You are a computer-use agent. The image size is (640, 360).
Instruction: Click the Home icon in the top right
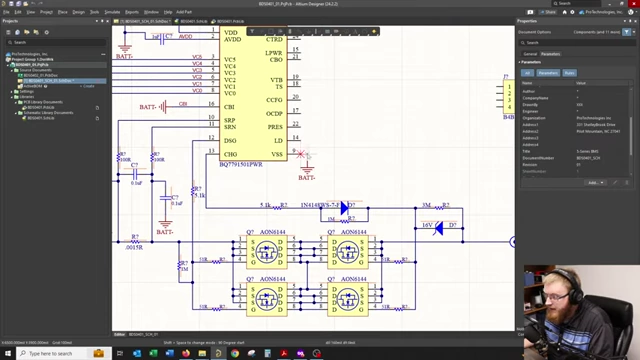click(564, 12)
